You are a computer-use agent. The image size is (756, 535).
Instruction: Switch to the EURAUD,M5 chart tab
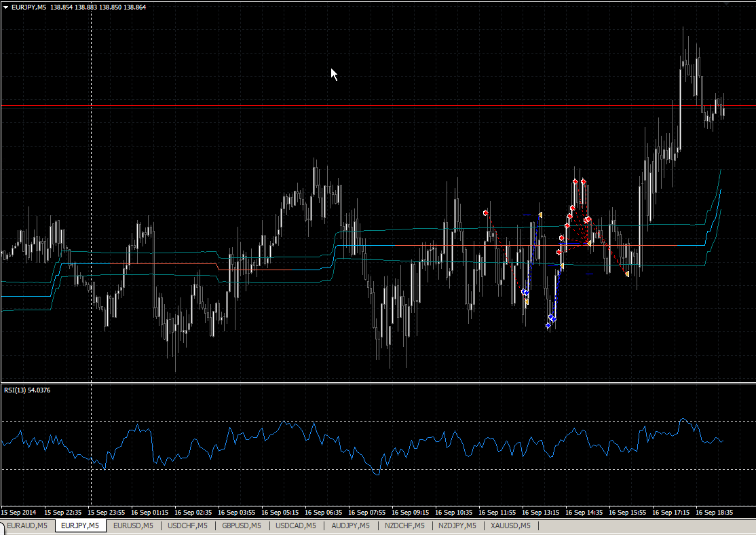27,525
